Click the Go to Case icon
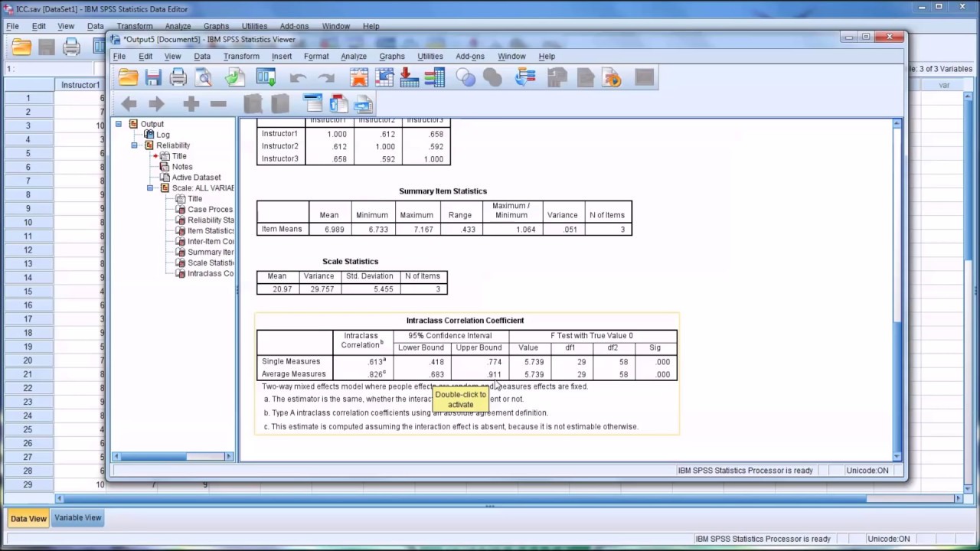Viewport: 980px width, 551px height. 384,77
